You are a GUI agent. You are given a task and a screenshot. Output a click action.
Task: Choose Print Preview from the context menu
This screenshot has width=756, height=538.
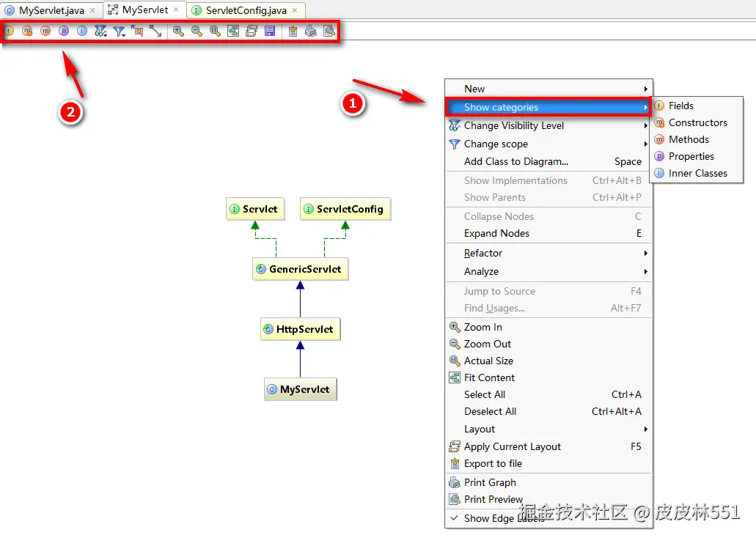tap(548, 499)
